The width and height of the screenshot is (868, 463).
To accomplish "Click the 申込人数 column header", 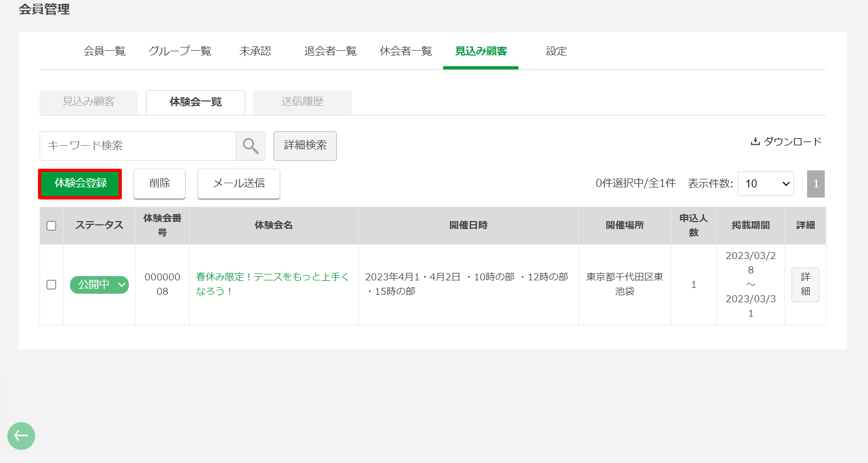I will [694, 225].
